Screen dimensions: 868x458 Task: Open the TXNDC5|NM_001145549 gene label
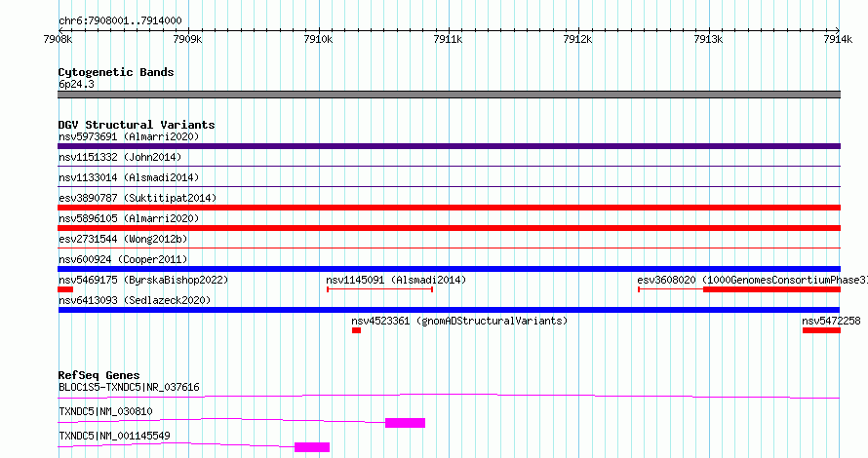click(114, 436)
